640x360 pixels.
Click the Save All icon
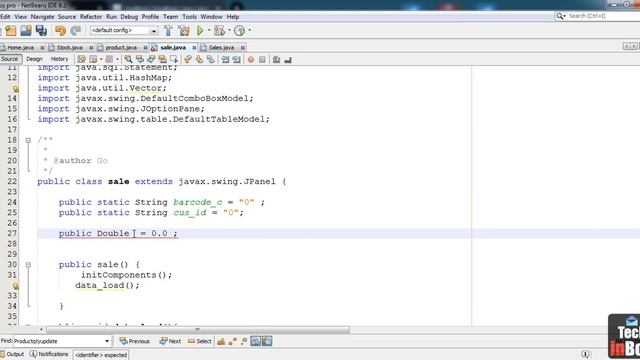click(x=41, y=31)
